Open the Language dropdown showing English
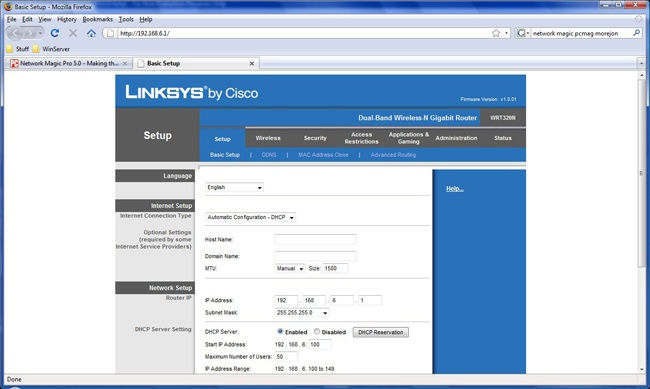Viewport: 650px width, 389px height. (234, 187)
